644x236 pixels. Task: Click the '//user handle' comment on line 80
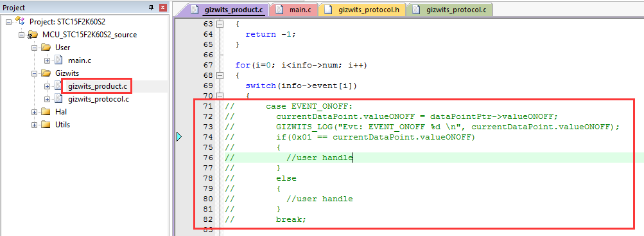click(x=320, y=199)
